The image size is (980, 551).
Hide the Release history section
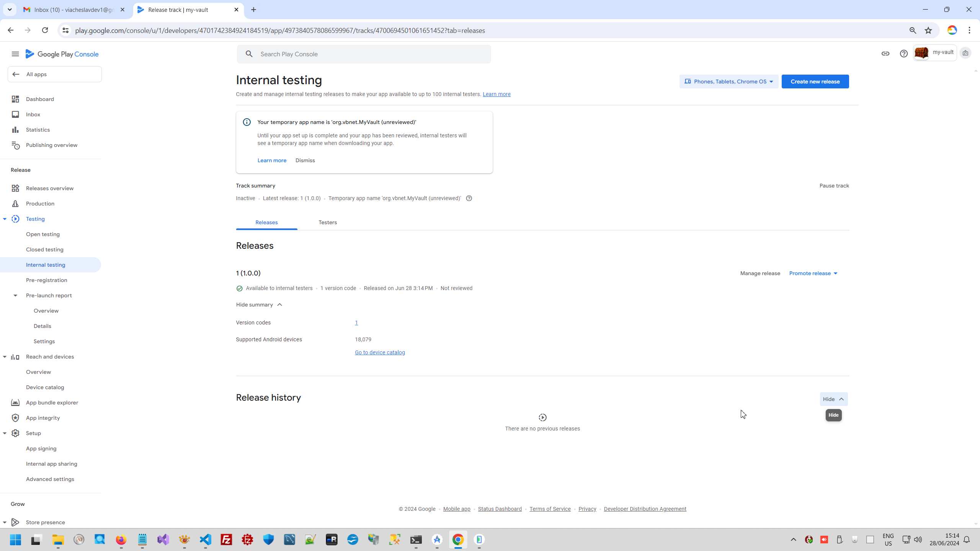[833, 399]
